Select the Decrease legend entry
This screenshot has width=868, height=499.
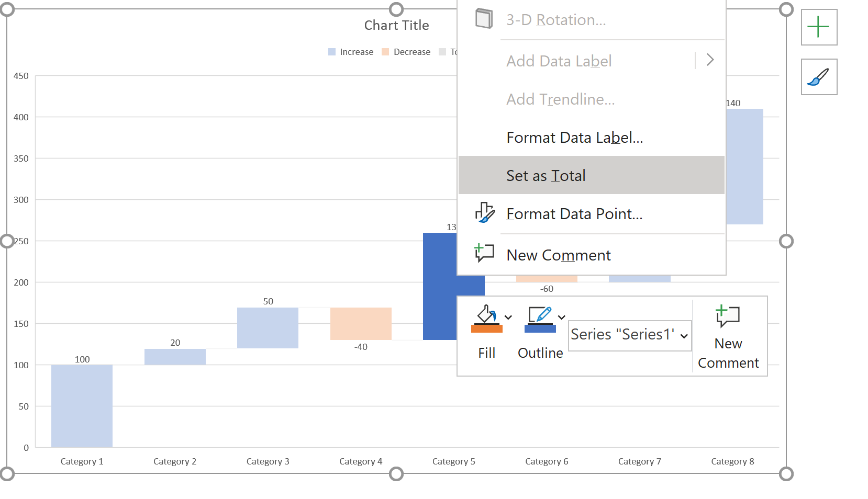click(x=411, y=51)
